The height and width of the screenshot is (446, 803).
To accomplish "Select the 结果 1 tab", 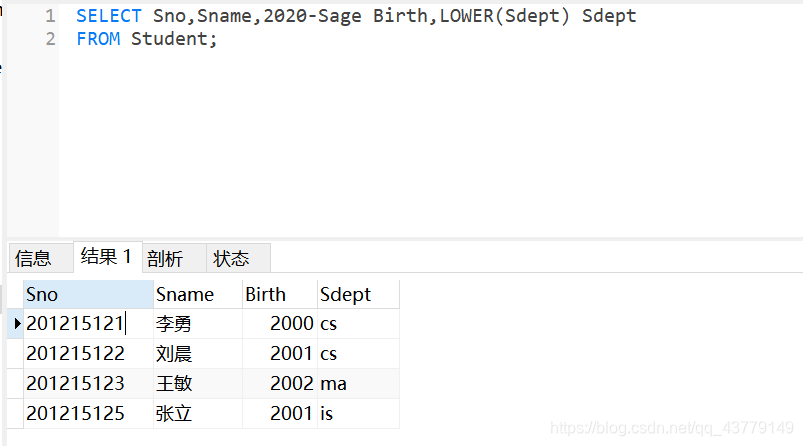I will [108, 257].
